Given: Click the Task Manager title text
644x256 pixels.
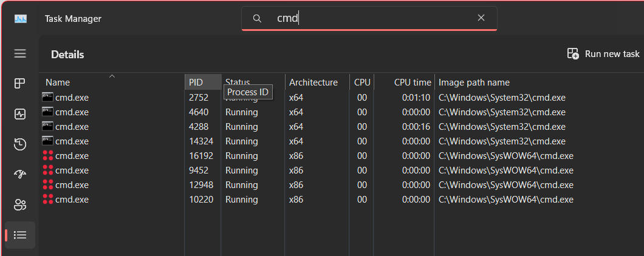Looking at the screenshot, I should [73, 19].
